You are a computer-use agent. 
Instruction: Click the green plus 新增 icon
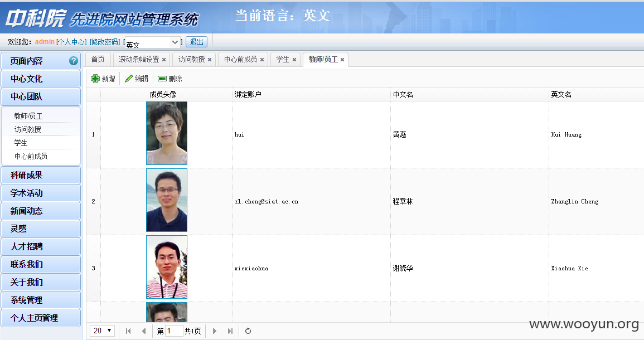[x=95, y=79]
